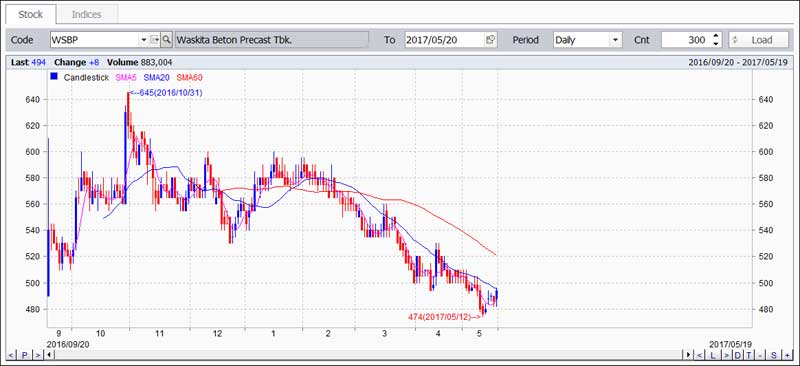
Task: Click the 480 label on the left price axis
Action: tap(32, 309)
